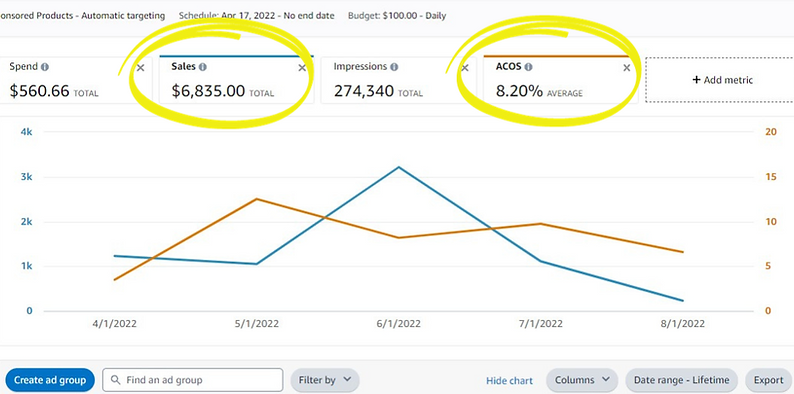Open the Date range - Lifetime selector
The width and height of the screenshot is (794, 394).
tap(682, 380)
